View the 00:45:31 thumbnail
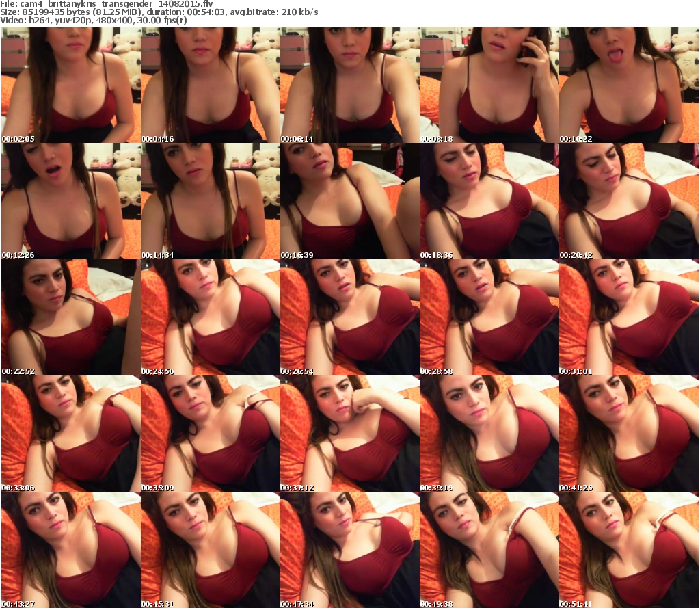The width and height of the screenshot is (700, 608). pyautogui.click(x=211, y=550)
